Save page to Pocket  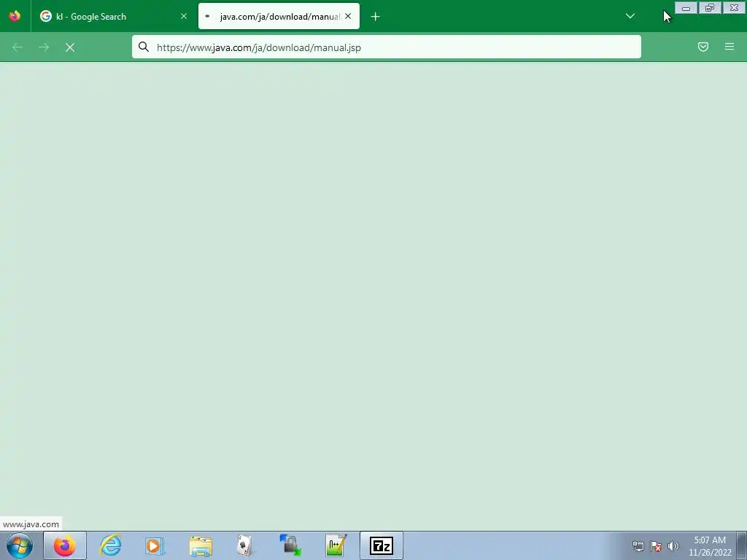pos(703,47)
